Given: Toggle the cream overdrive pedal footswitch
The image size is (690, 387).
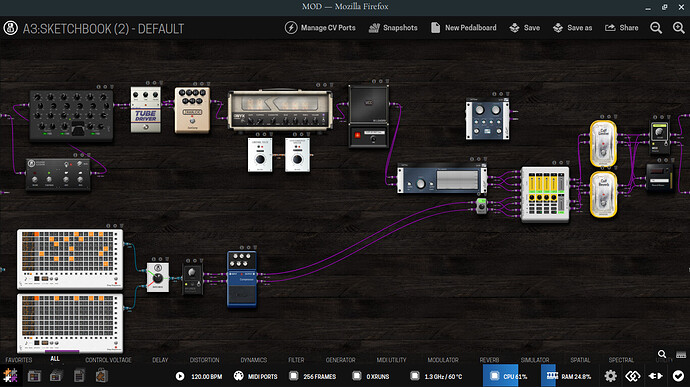Looking at the screenshot, I should point(192,121).
